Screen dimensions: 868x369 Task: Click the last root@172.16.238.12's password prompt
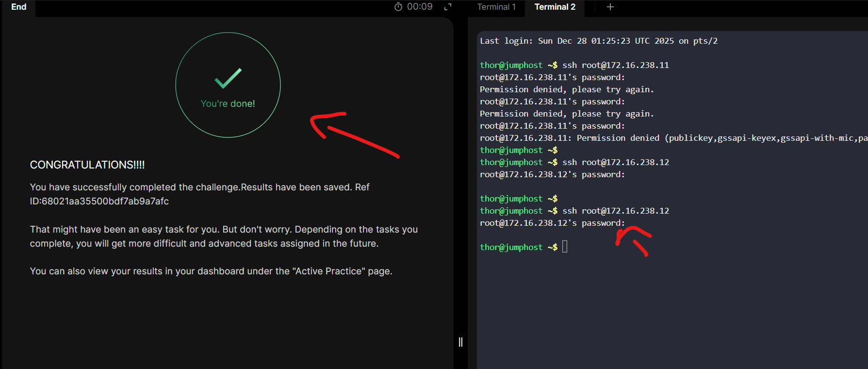coord(552,223)
